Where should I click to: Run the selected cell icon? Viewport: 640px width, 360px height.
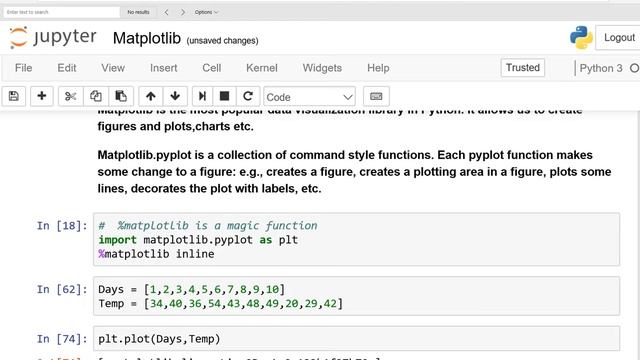point(202,96)
